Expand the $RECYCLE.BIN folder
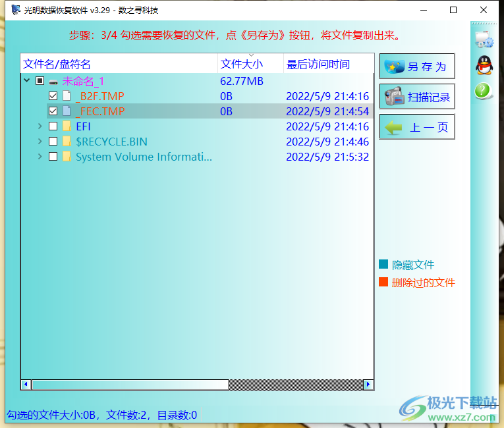The image size is (504, 428). (x=40, y=141)
